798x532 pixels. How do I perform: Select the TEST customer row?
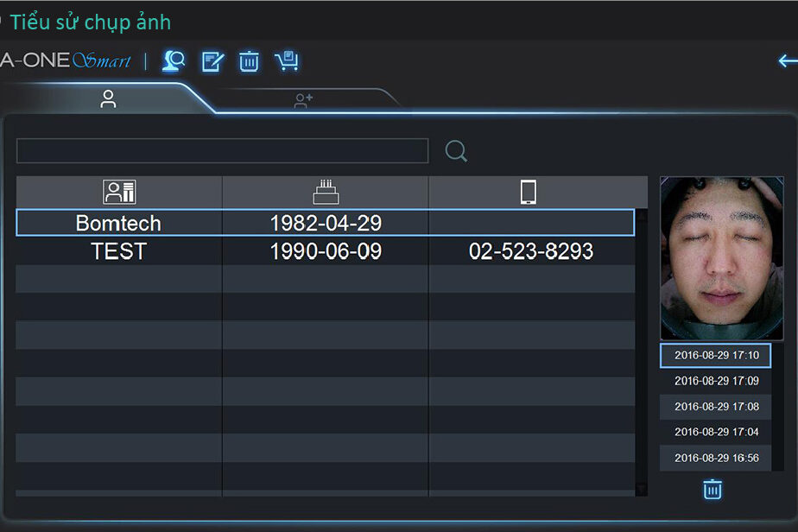[x=325, y=251]
